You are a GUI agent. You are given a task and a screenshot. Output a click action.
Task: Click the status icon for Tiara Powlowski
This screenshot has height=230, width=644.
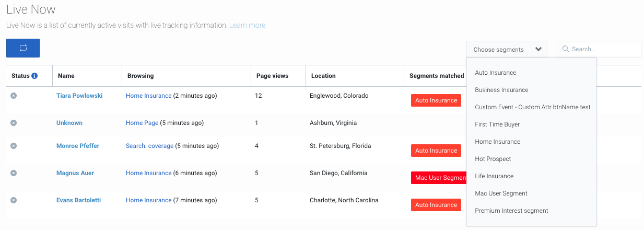point(14,96)
